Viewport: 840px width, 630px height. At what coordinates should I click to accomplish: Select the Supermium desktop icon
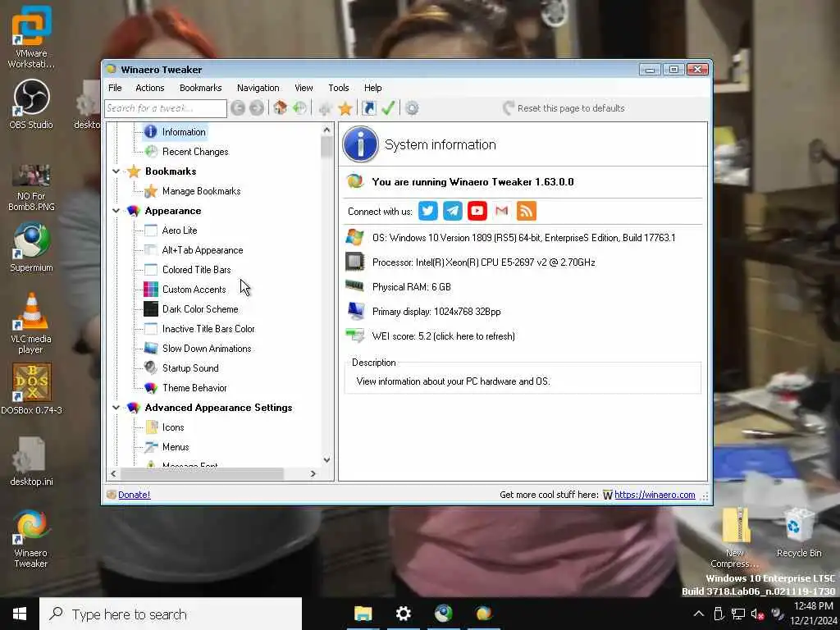pyautogui.click(x=31, y=248)
